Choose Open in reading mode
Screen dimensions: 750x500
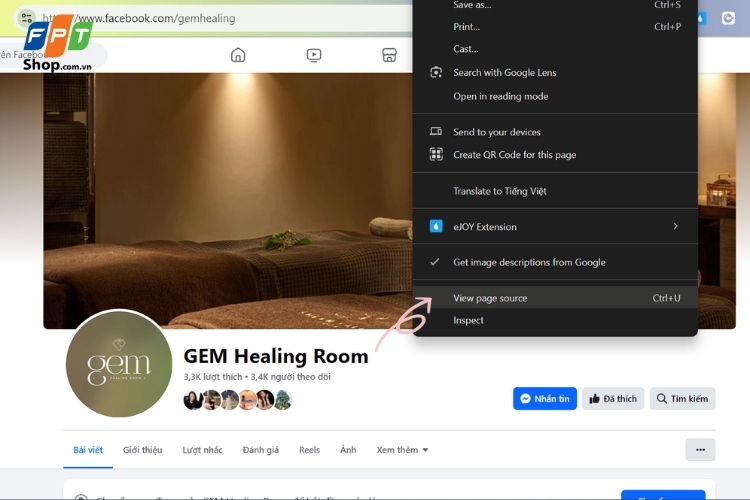tap(555, 96)
